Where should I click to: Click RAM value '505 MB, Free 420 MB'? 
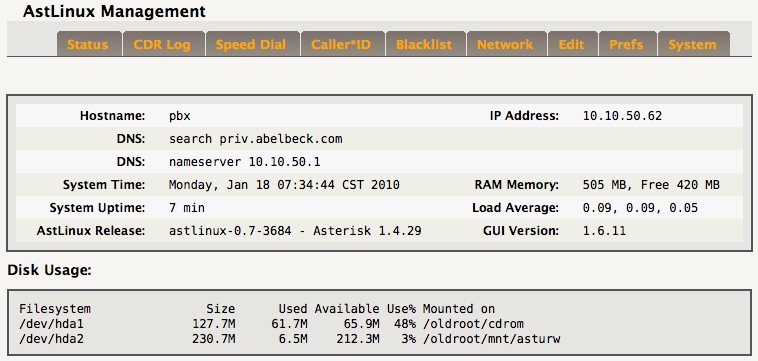(651, 185)
